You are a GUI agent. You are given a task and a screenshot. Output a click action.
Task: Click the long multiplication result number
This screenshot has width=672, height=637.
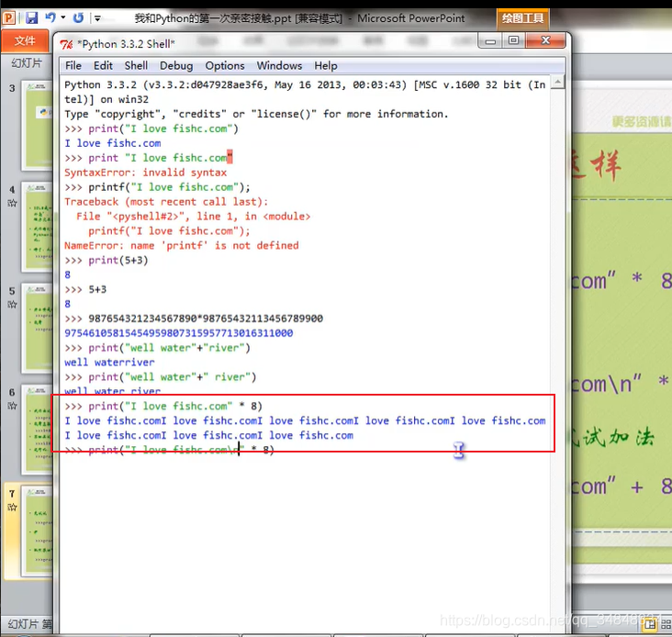tap(179, 333)
